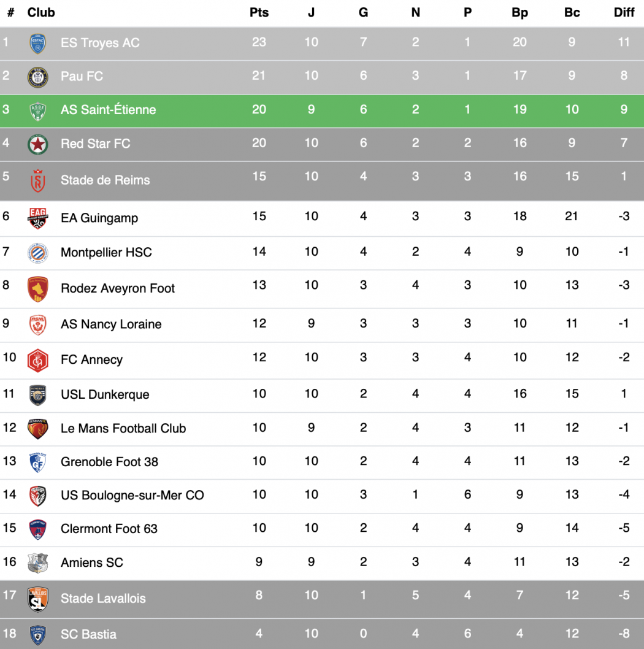Sort table by Pts column header
The width and height of the screenshot is (644, 649).
click(259, 12)
